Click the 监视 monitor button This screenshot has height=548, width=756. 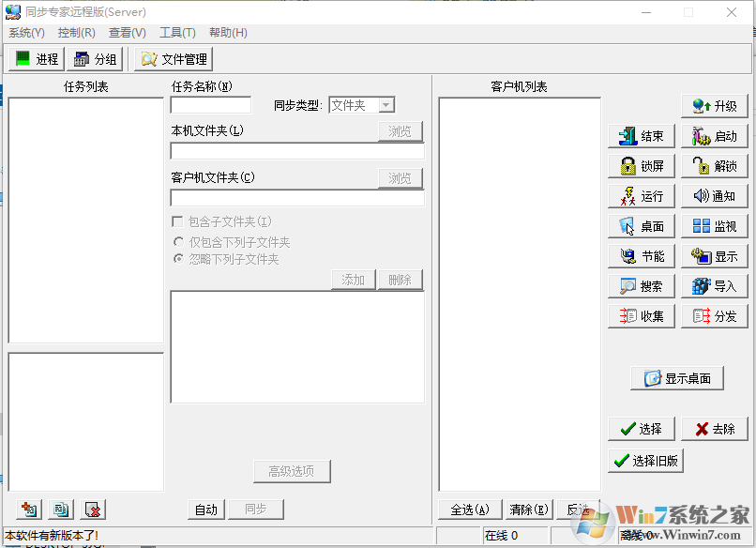tap(715, 226)
